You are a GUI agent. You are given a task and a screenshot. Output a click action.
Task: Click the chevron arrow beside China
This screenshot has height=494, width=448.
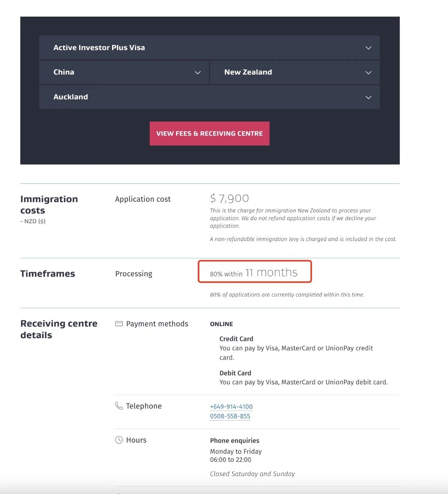click(x=198, y=72)
